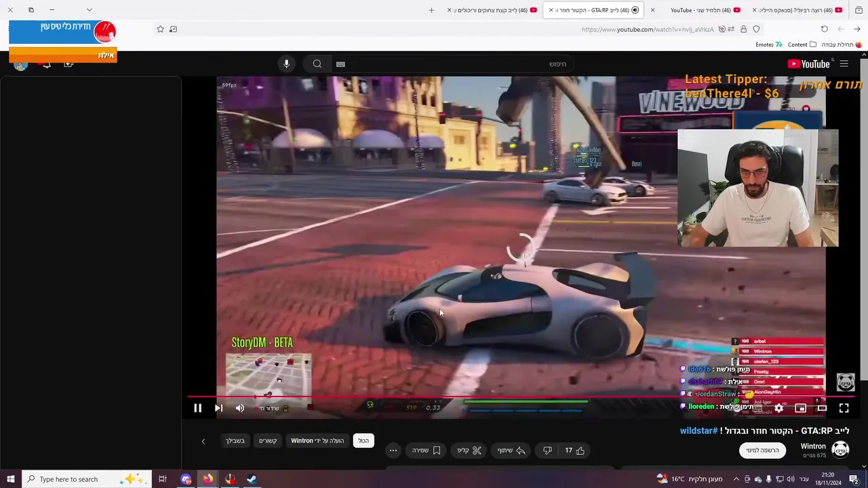The image size is (868, 488).
Task: Expand chip row with the arrow chevron
Action: pyautogui.click(x=203, y=441)
